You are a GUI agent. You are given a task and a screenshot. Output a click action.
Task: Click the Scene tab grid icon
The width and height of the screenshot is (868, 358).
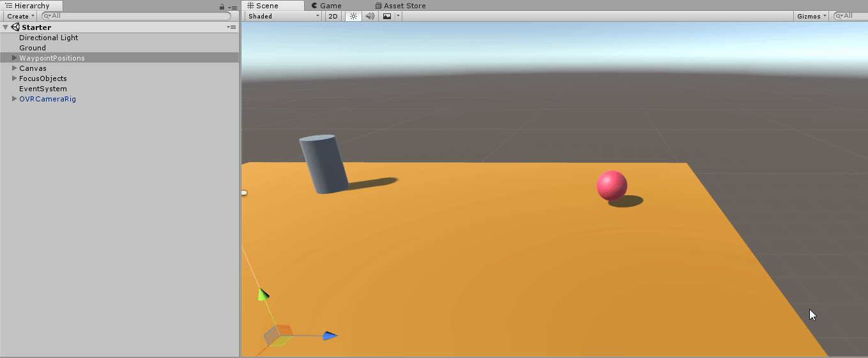point(251,6)
